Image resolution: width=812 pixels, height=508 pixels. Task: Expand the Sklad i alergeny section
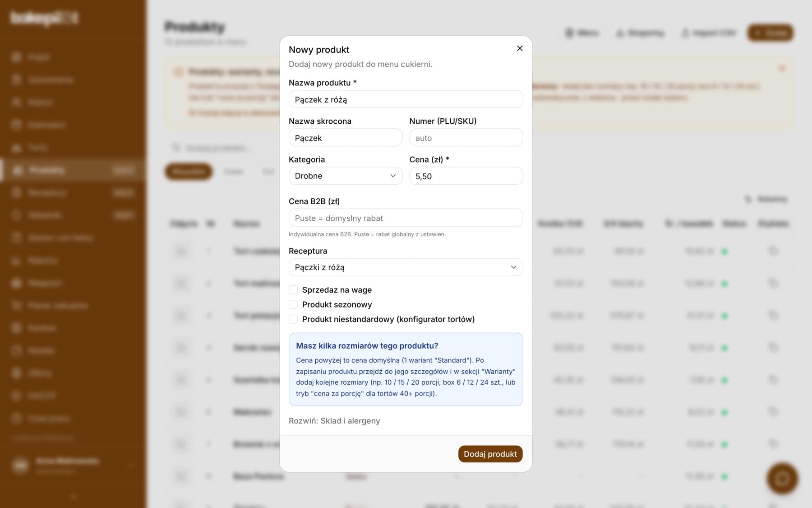click(x=334, y=421)
